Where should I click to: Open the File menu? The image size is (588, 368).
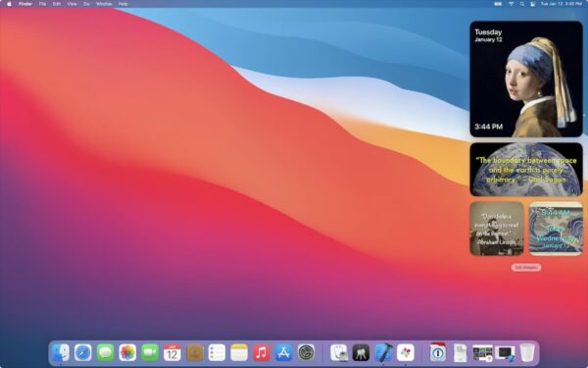(x=42, y=4)
